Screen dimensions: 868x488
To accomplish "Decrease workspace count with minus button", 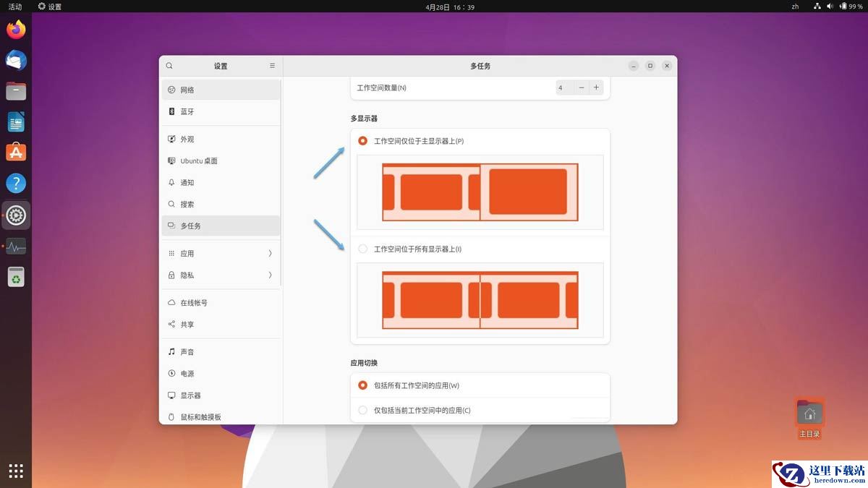I will (581, 87).
